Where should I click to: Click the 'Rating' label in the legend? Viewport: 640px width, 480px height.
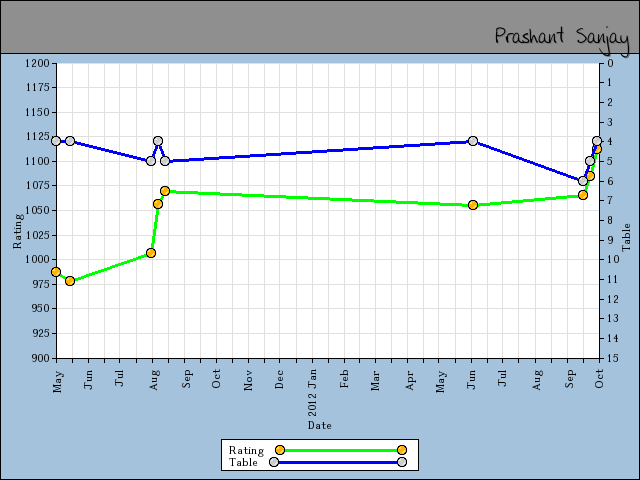246,450
